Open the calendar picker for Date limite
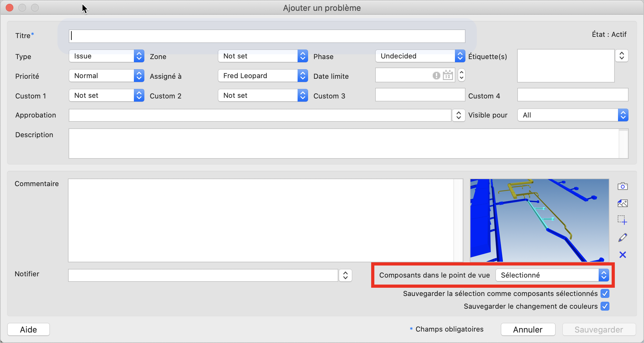The height and width of the screenshot is (343, 644). tap(448, 75)
